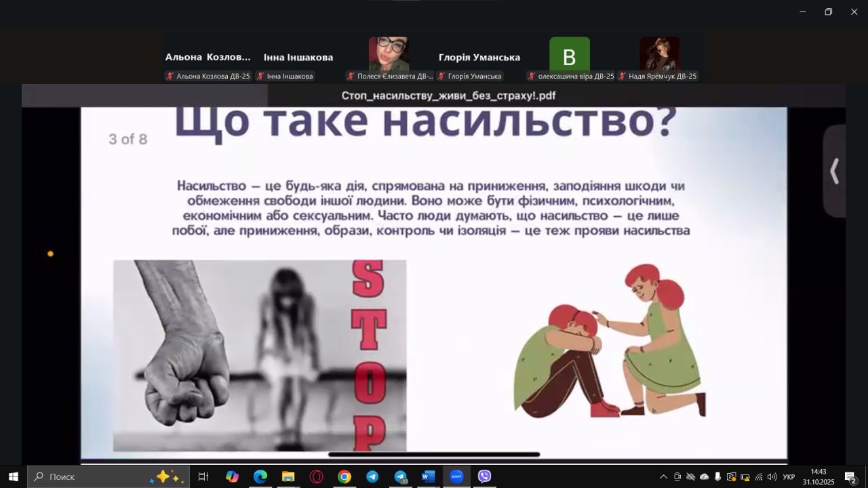Open Viber from the taskbar
Screen dimensions: 868x488
tap(484, 476)
